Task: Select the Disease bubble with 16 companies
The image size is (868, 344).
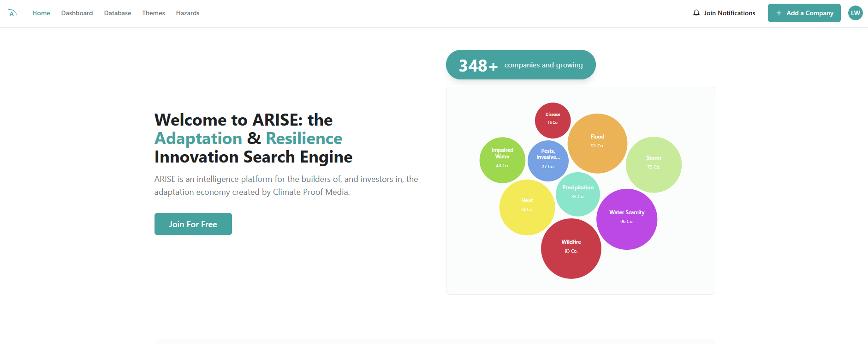Action: click(553, 120)
